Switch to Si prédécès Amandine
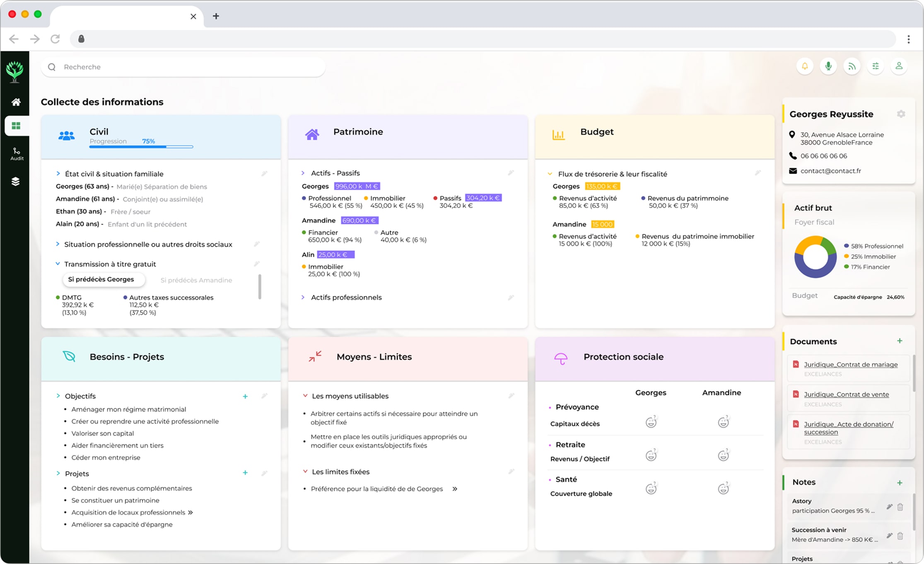924x564 pixels. click(x=196, y=280)
